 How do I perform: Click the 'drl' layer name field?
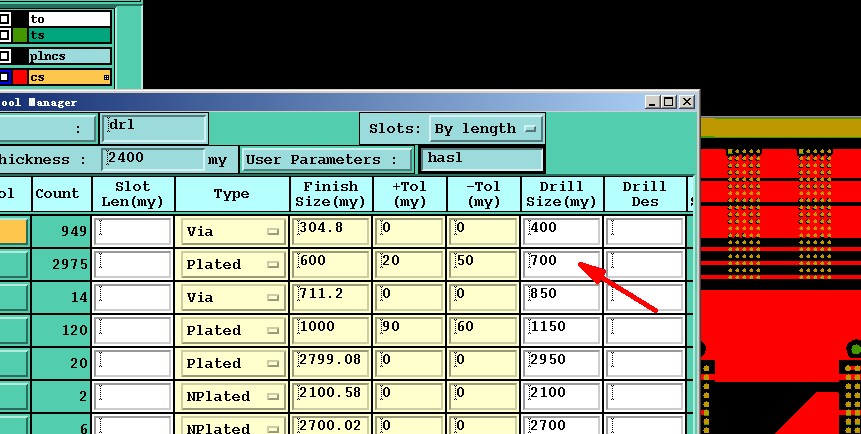pos(154,129)
